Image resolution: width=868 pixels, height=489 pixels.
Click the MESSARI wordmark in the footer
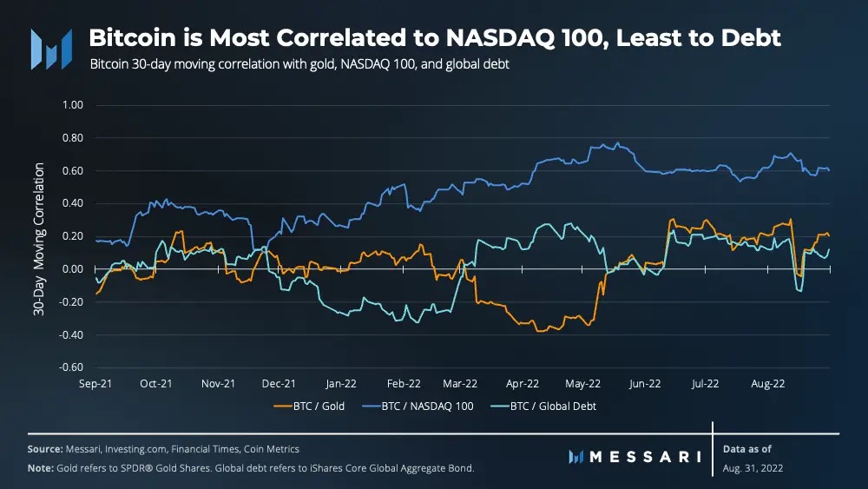tap(646, 457)
